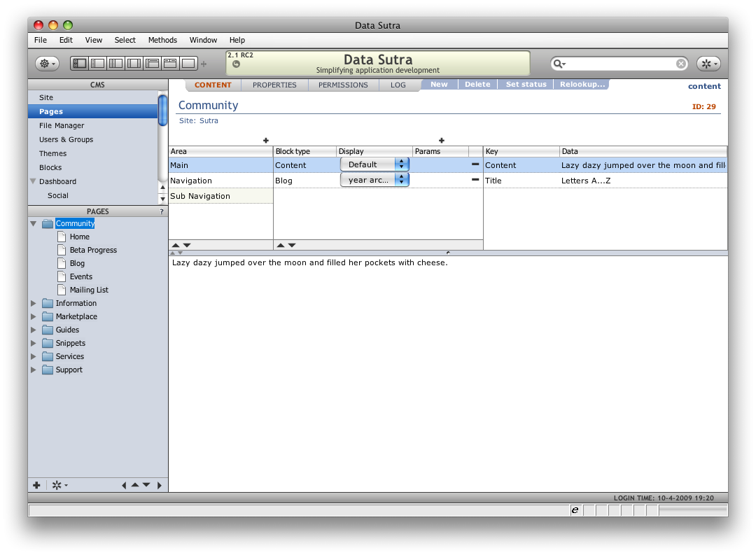Expand the Snippets folder
Screen dimensions: 756x555
tap(34, 344)
